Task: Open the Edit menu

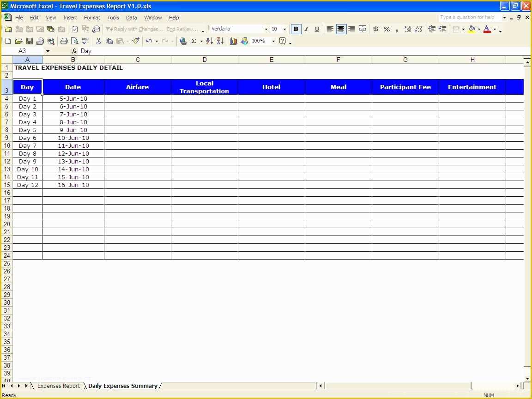Action: click(x=34, y=18)
